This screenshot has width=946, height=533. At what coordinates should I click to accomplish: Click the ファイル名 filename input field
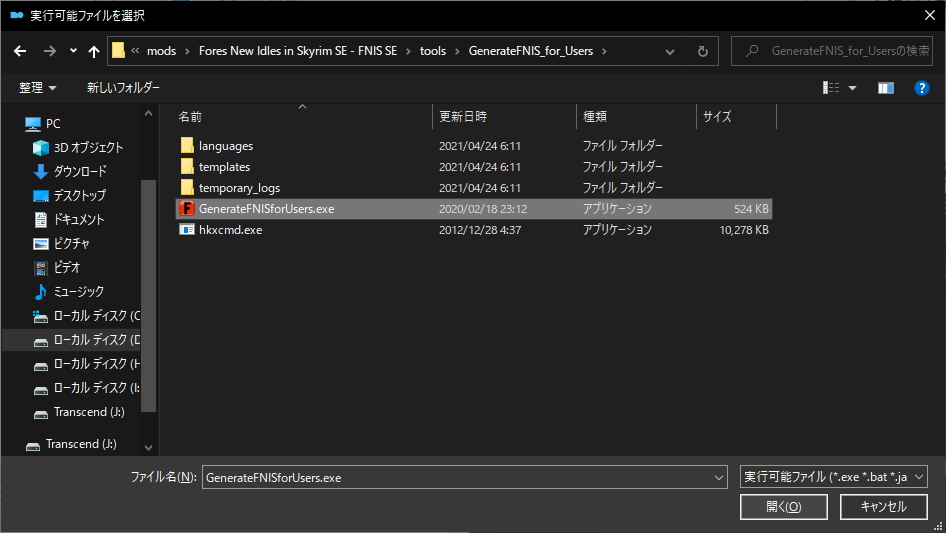[x=457, y=477]
